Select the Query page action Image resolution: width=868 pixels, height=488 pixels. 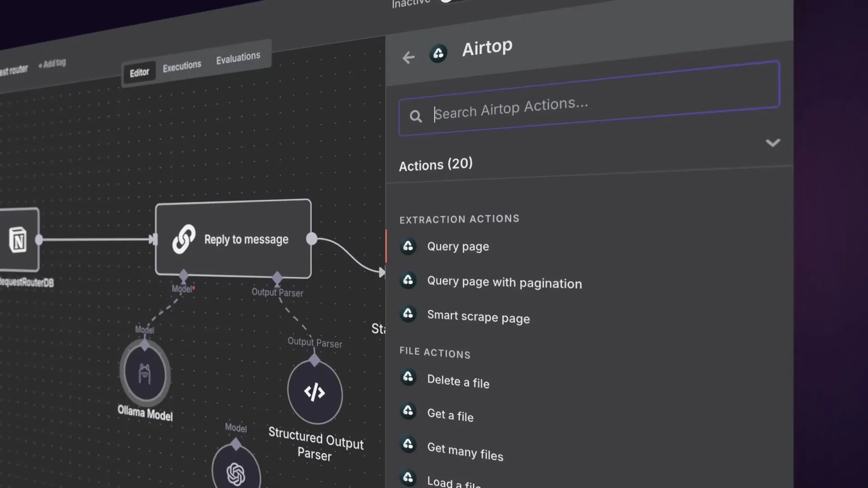(458, 247)
